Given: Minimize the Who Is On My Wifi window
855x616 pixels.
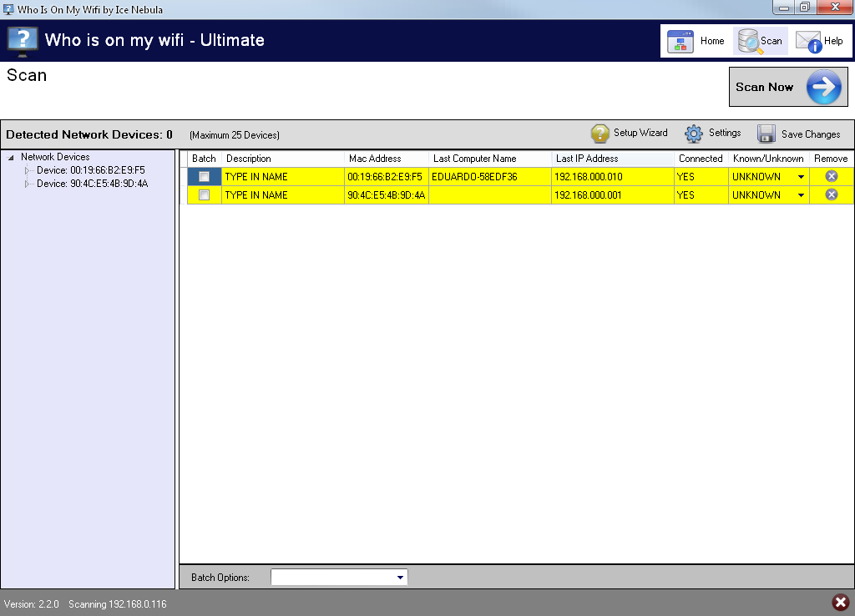Looking at the screenshot, I should 783,8.
